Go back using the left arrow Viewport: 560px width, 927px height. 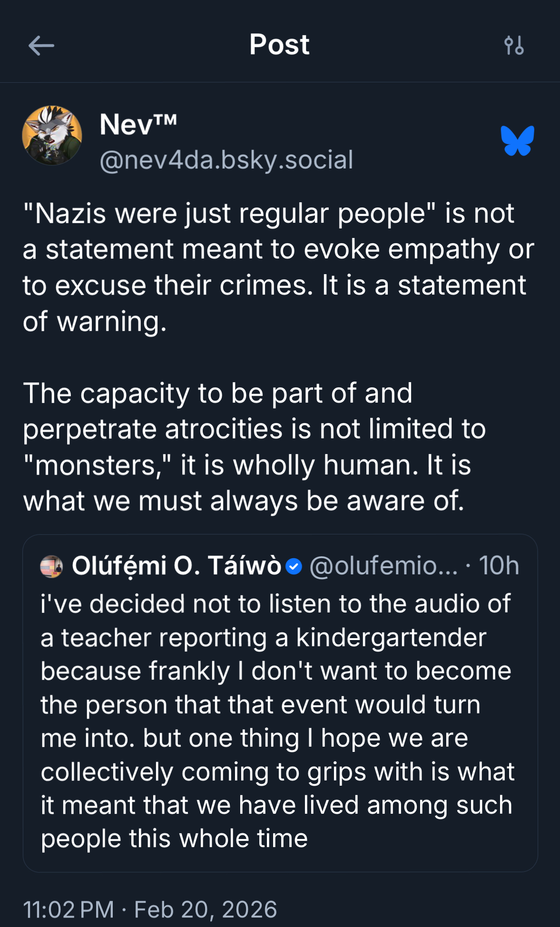pyautogui.click(x=41, y=46)
